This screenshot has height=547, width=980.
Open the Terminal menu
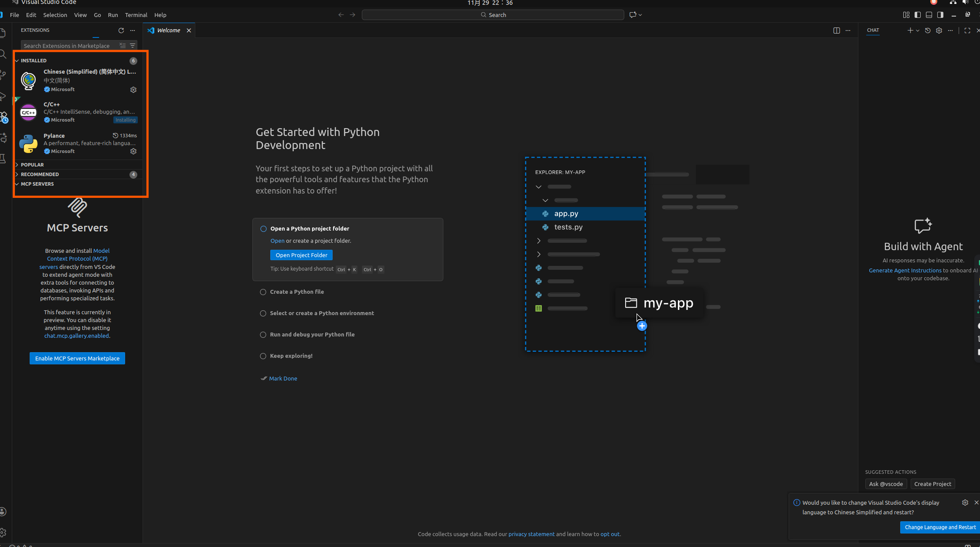[x=136, y=15]
